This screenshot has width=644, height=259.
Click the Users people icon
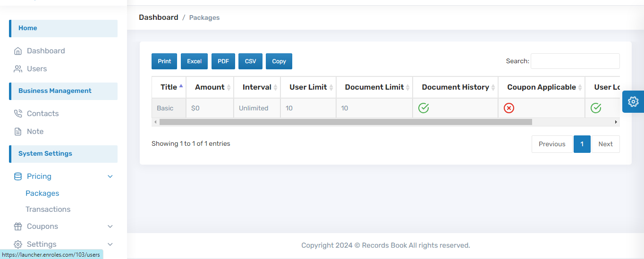click(18, 69)
